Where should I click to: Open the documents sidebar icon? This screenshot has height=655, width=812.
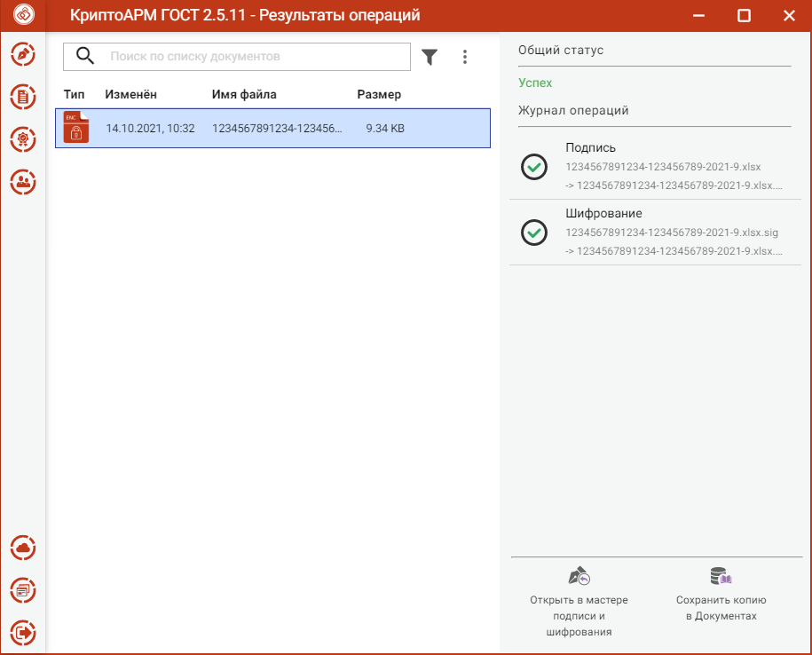pyautogui.click(x=23, y=97)
